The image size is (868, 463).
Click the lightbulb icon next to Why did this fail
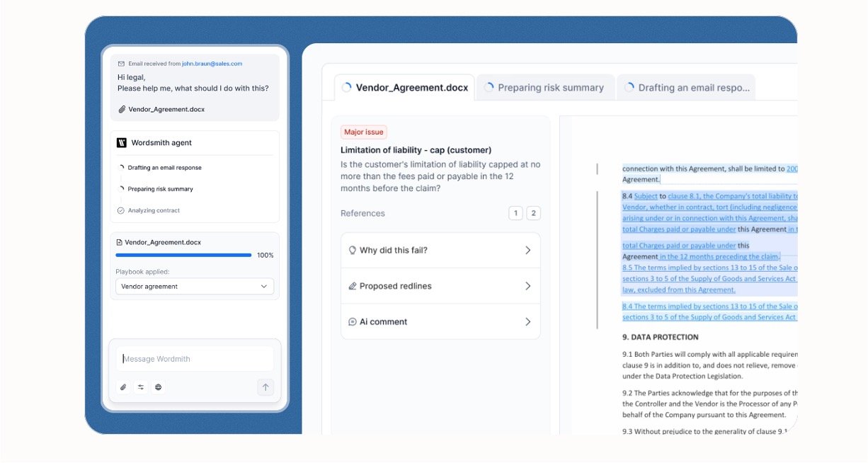tap(352, 250)
